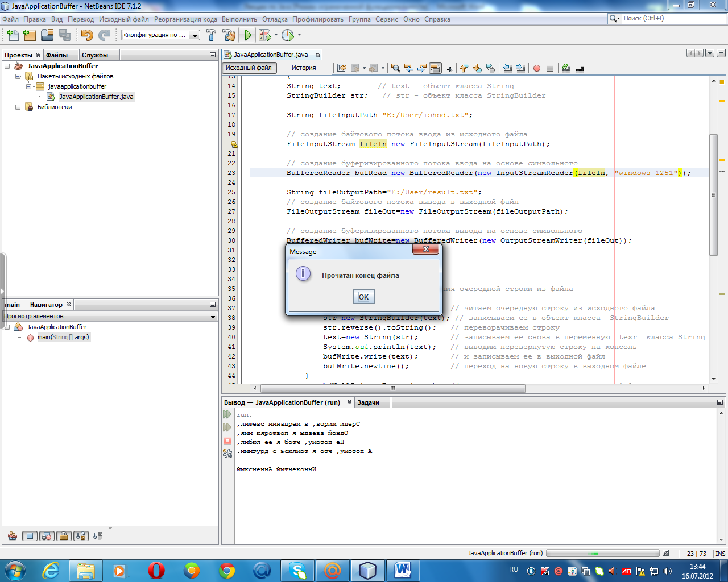Screen dimensions: 728x582
Task: Click the Clean and Build broom icon
Action: point(229,35)
